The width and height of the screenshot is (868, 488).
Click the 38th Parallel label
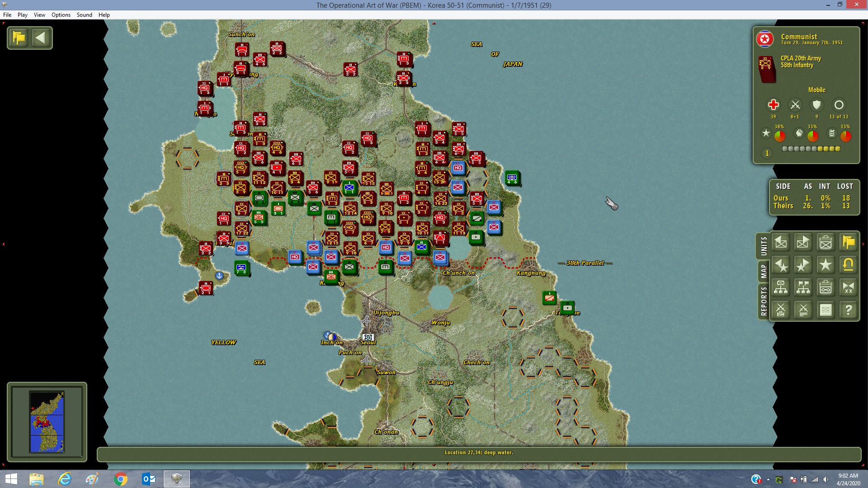pos(585,263)
